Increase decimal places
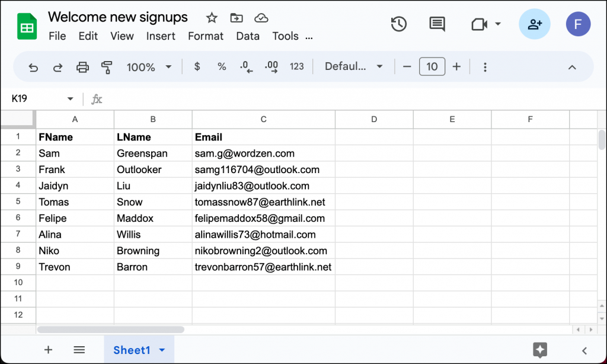Viewport: 607px width, 364px height. click(271, 66)
